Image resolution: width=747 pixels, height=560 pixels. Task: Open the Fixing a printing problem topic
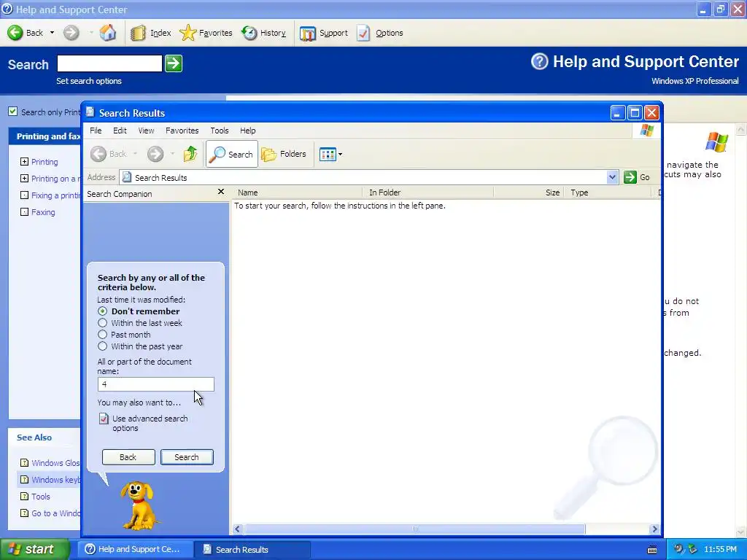pyautogui.click(x=55, y=195)
